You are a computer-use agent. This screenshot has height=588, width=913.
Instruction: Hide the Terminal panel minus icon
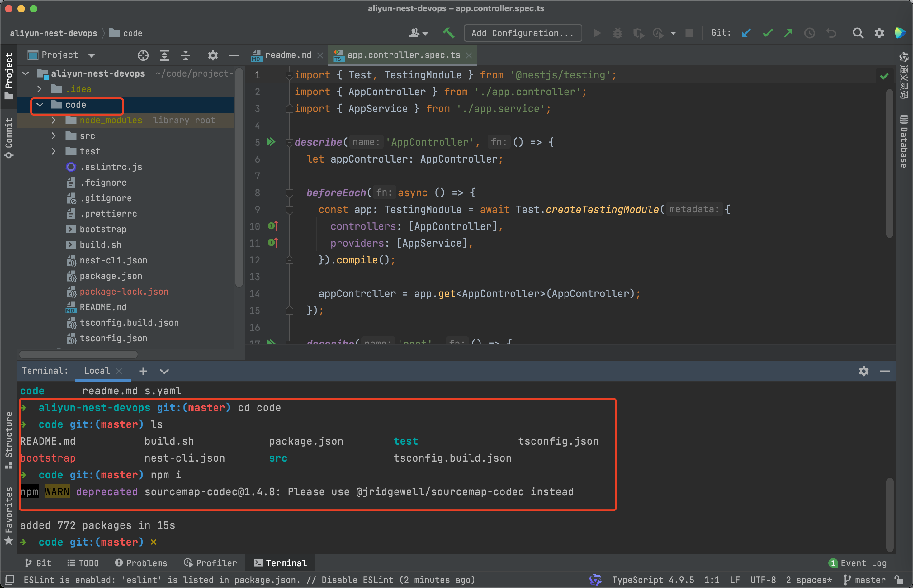(x=885, y=371)
